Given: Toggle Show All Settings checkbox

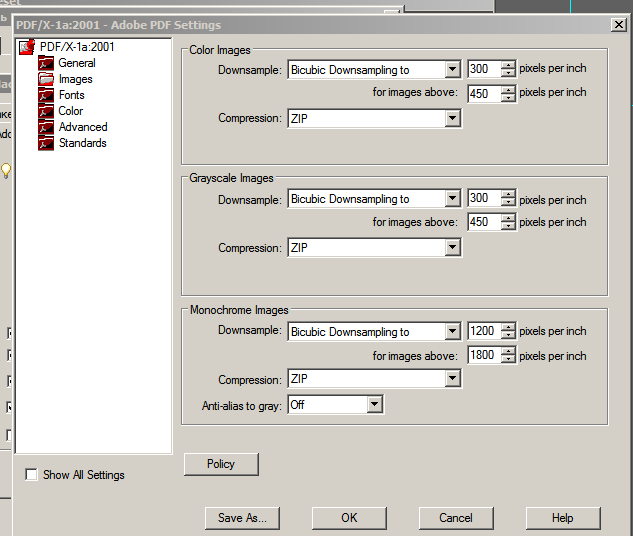Looking at the screenshot, I should (31, 474).
